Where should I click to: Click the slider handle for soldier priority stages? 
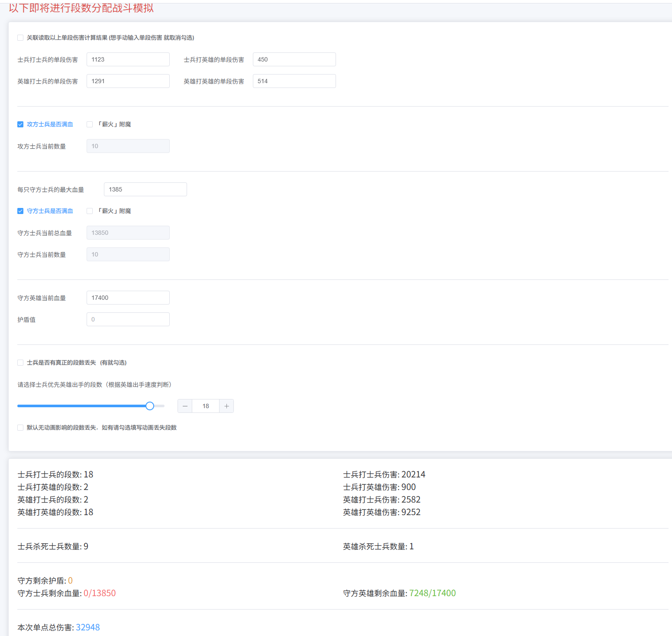[x=150, y=406]
